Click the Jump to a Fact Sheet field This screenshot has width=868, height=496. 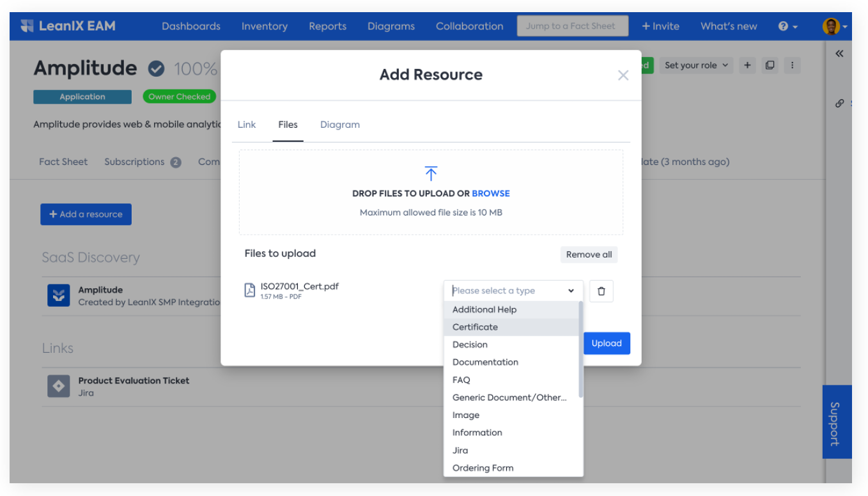point(573,26)
